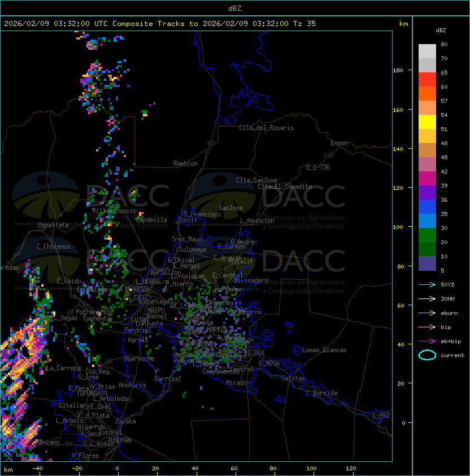Click the 'C_Guido' map label
Image resolution: width=470 pixels, height=476 pixels.
(x=69, y=281)
